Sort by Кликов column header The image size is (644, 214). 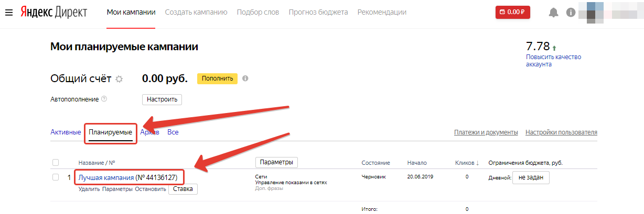click(467, 163)
